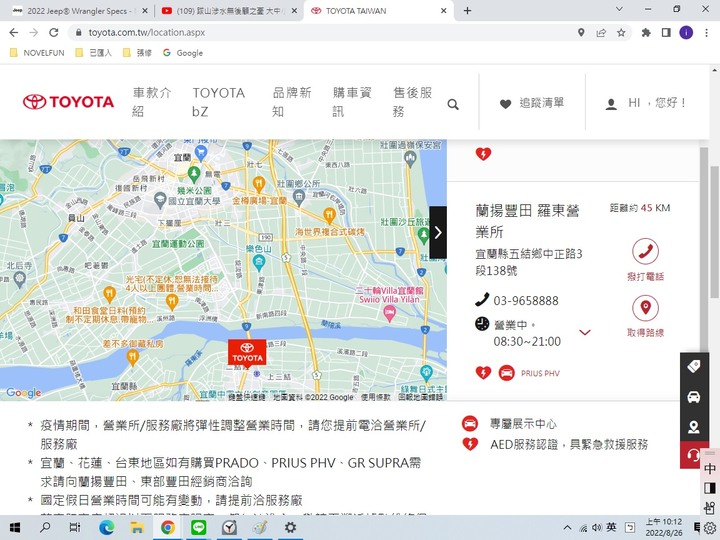Open the Chrome extensions puzzle icon

click(x=646, y=33)
